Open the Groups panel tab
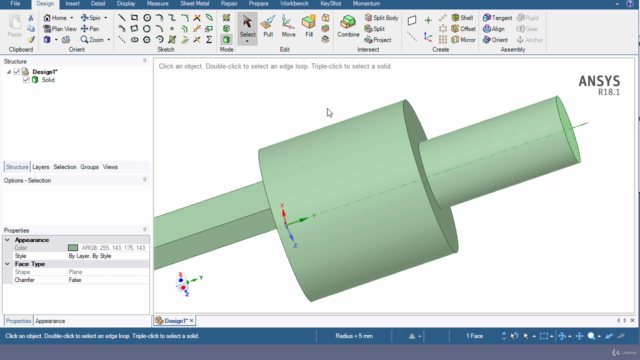Image resolution: width=640 pixels, height=360 pixels. tap(89, 167)
